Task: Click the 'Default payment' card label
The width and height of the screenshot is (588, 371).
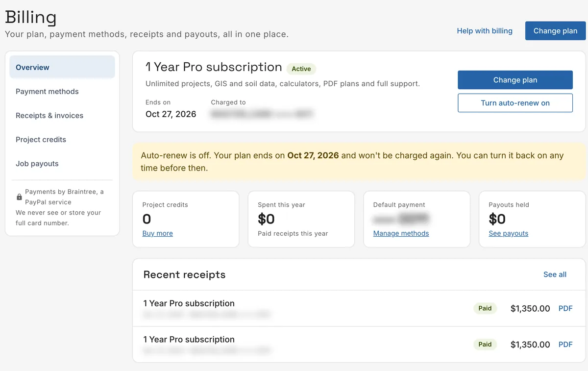Action: pos(399,205)
